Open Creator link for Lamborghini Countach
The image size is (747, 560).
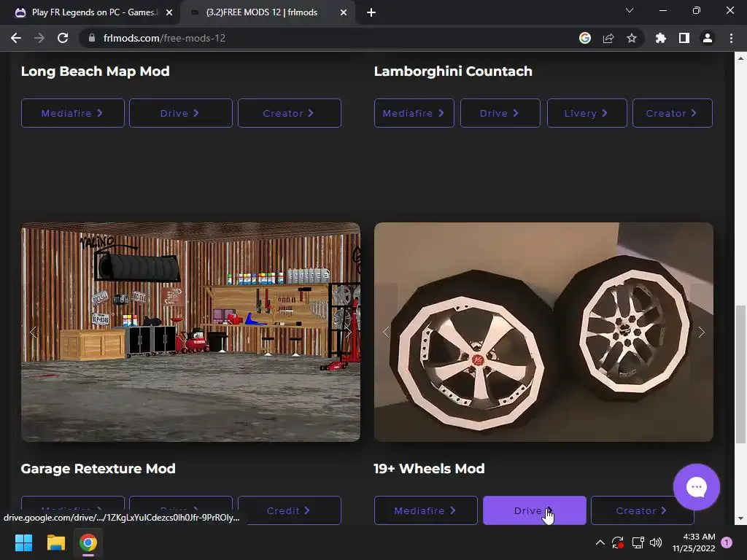tap(672, 113)
